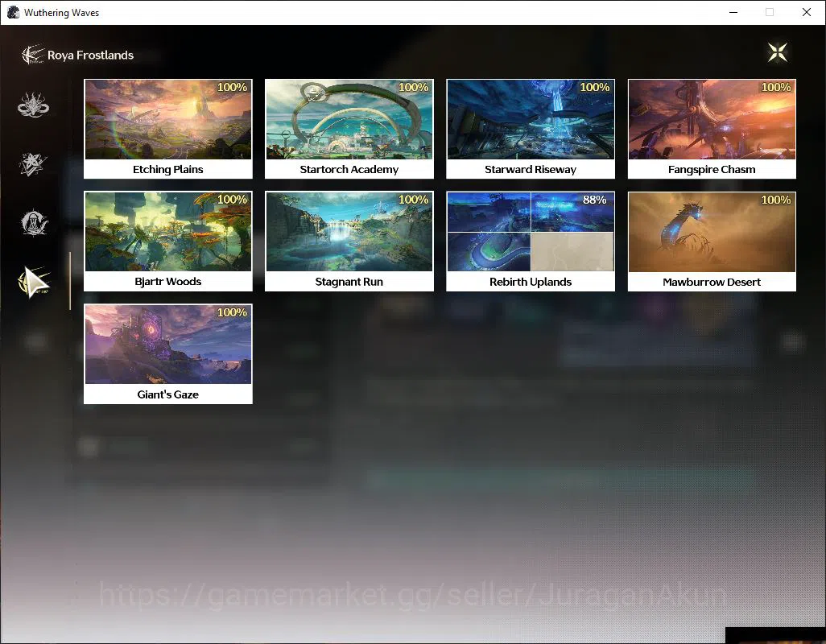Click the Stagnant Run label
The width and height of the screenshot is (826, 644).
coord(349,282)
